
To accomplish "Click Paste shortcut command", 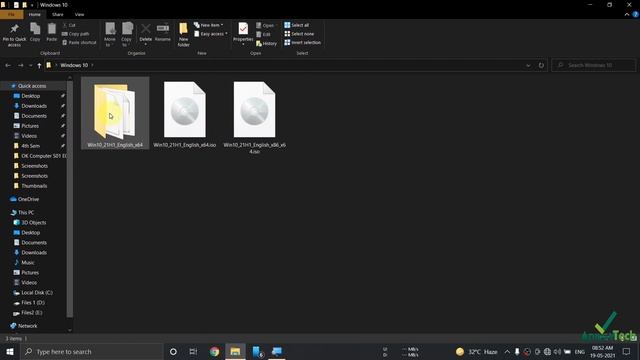I will 79,42.
